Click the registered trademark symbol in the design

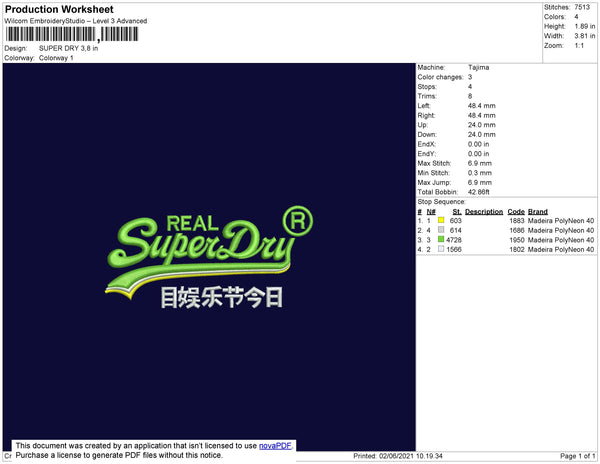click(298, 221)
